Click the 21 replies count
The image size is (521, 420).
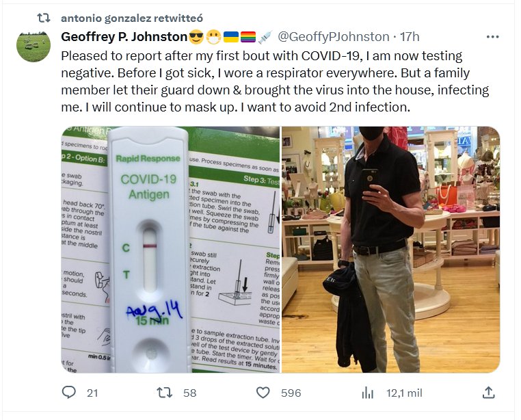[x=92, y=393]
